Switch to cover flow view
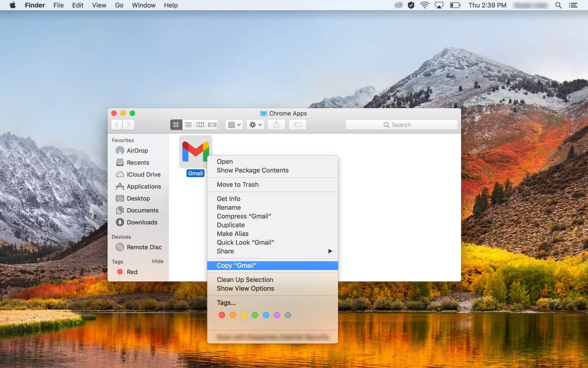 pyautogui.click(x=212, y=124)
